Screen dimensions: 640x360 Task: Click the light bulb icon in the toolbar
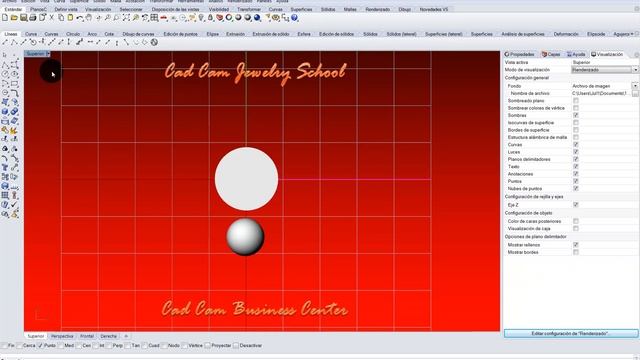click(x=201, y=18)
